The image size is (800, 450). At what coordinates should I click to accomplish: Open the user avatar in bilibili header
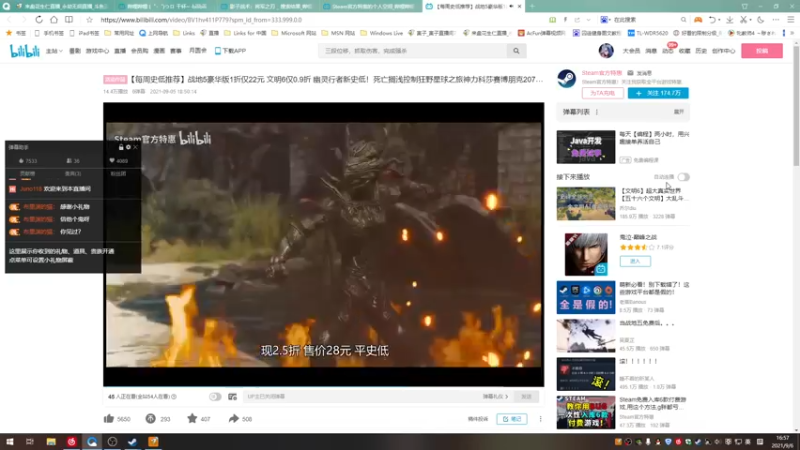[606, 51]
